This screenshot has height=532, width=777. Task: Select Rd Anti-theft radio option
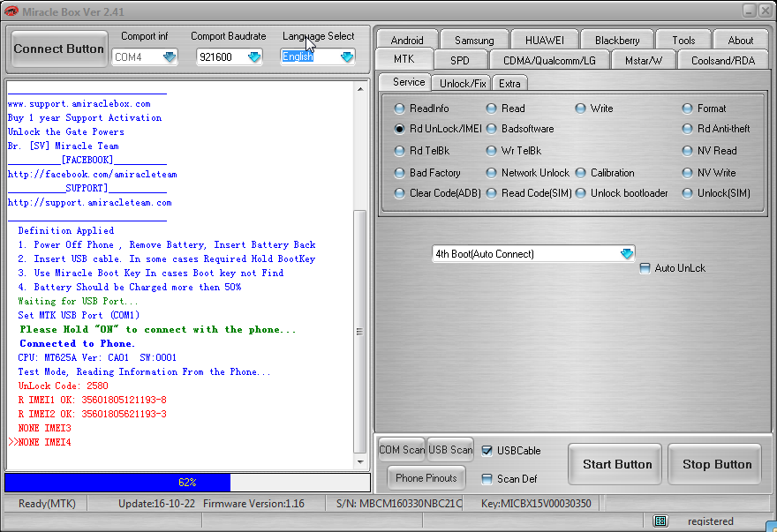tap(716, 129)
